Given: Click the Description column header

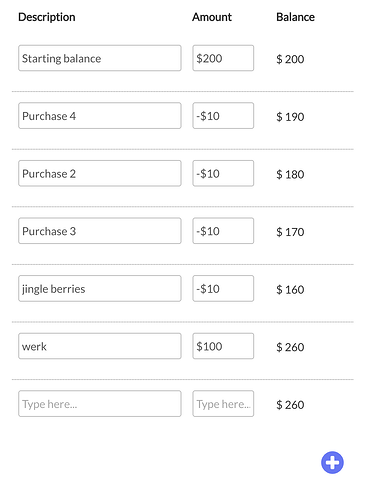Looking at the screenshot, I should [x=47, y=17].
